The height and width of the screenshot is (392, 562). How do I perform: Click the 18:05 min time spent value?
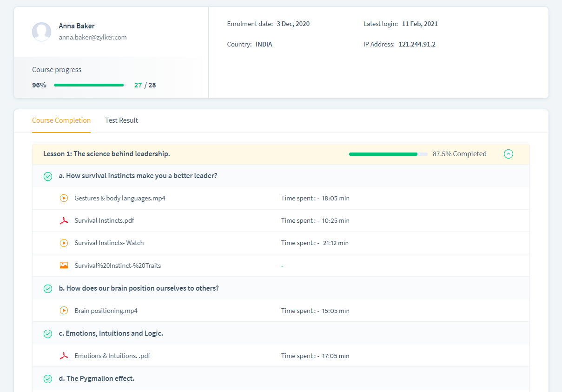[336, 198]
